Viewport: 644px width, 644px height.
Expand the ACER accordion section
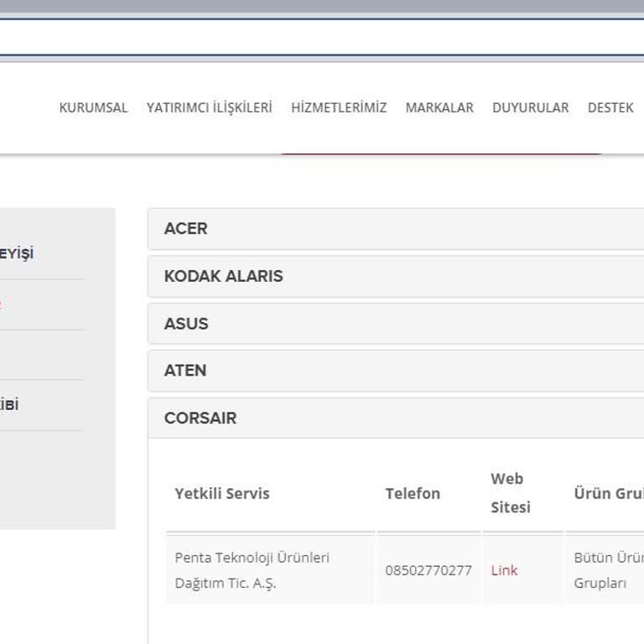click(x=396, y=229)
